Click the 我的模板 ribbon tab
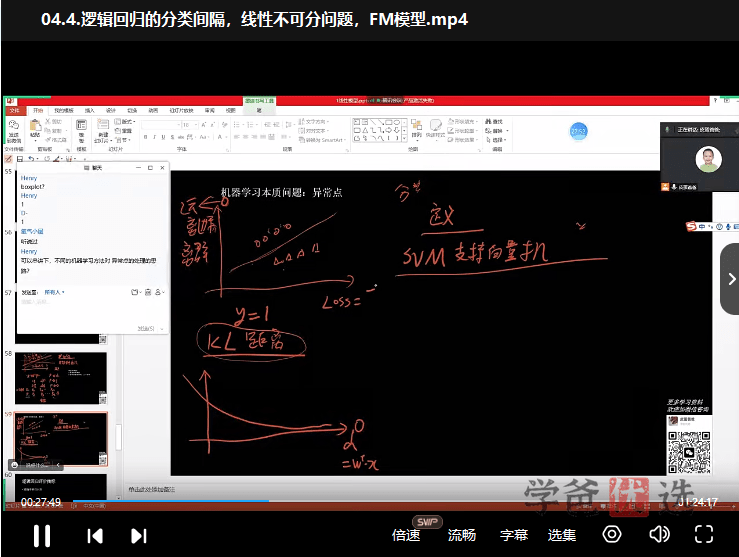 pos(64,110)
